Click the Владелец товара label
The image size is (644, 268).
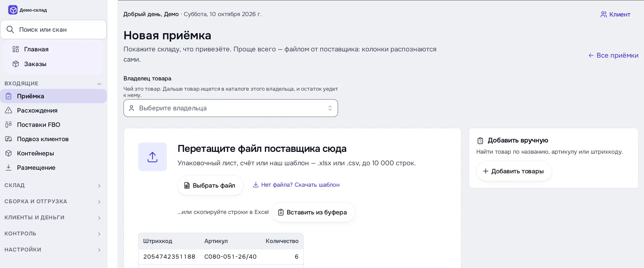pyautogui.click(x=147, y=78)
